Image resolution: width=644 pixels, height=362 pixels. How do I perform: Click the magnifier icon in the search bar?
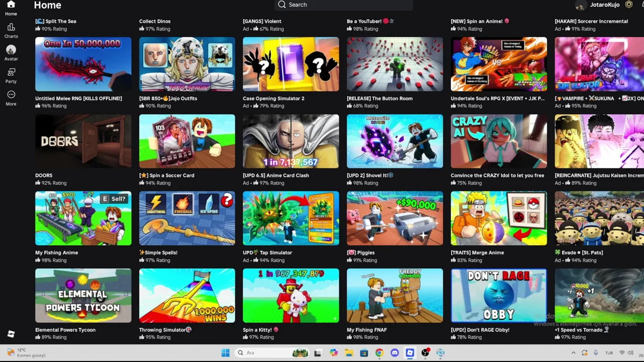coord(282,5)
